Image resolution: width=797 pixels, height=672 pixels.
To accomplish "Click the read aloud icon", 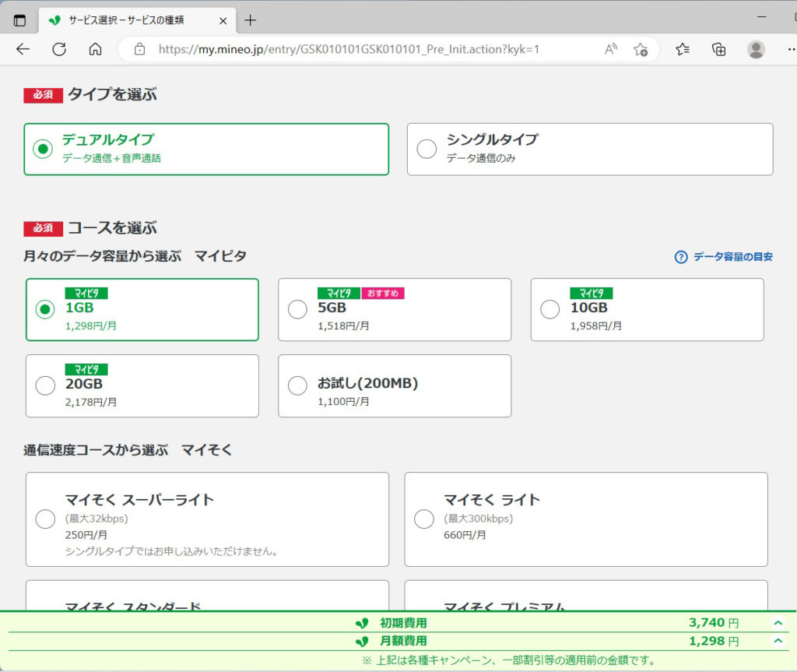I will [x=611, y=49].
